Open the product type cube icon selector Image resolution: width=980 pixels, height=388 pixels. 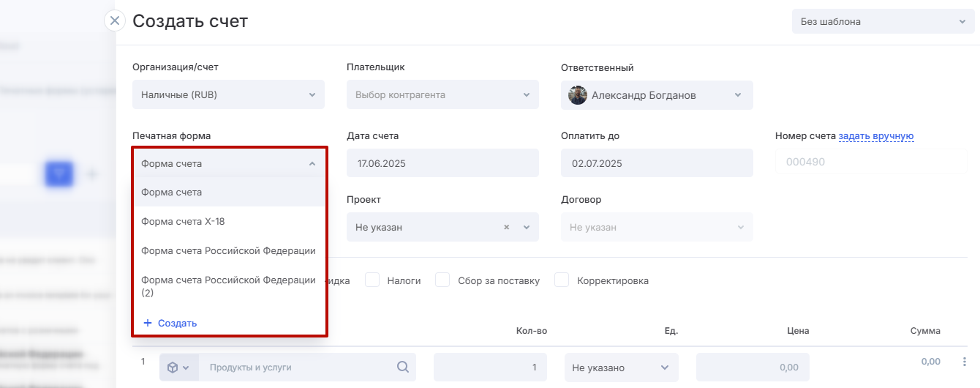178,368
